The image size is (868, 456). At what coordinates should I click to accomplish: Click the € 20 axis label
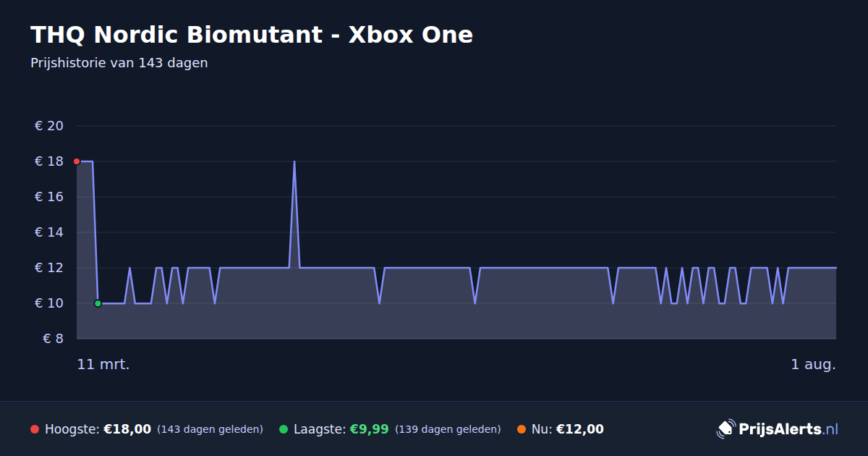pos(49,126)
